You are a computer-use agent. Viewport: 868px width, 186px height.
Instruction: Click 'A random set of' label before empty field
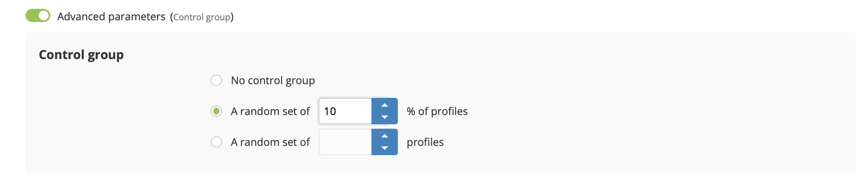click(x=270, y=142)
